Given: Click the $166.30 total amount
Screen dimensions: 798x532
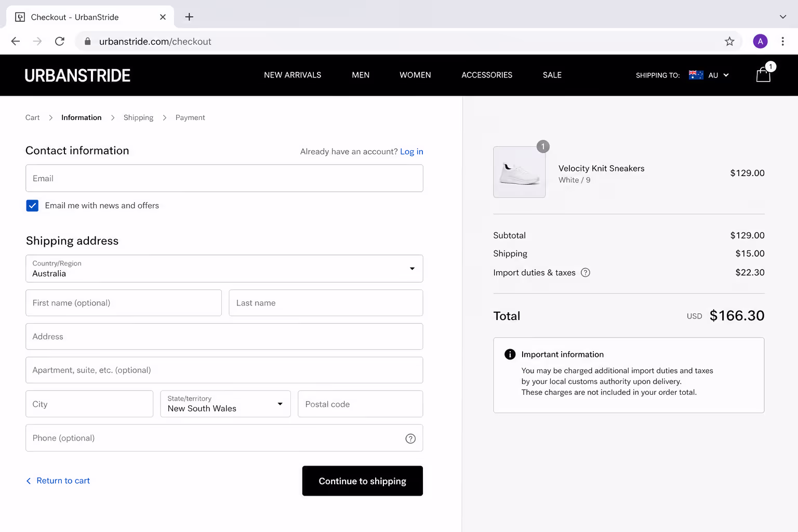Looking at the screenshot, I should tap(737, 316).
